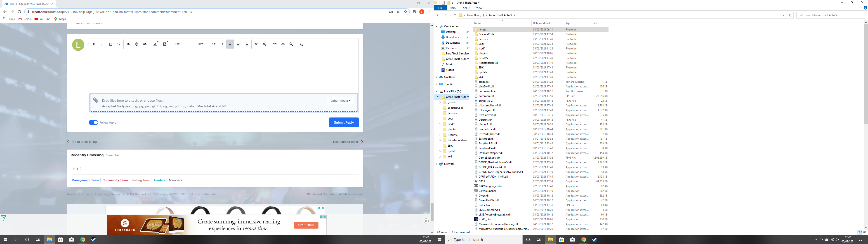Click the choose files link
Image resolution: width=868 pixels, height=244 pixels.
(x=154, y=101)
